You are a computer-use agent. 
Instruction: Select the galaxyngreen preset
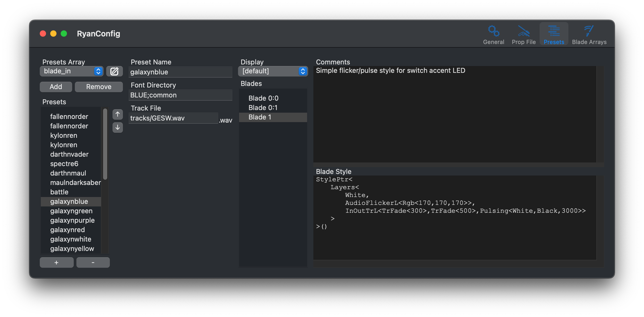(x=71, y=211)
